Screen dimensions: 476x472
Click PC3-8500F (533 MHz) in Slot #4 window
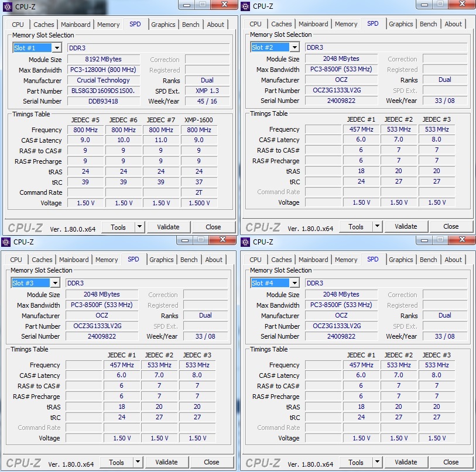pos(341,305)
